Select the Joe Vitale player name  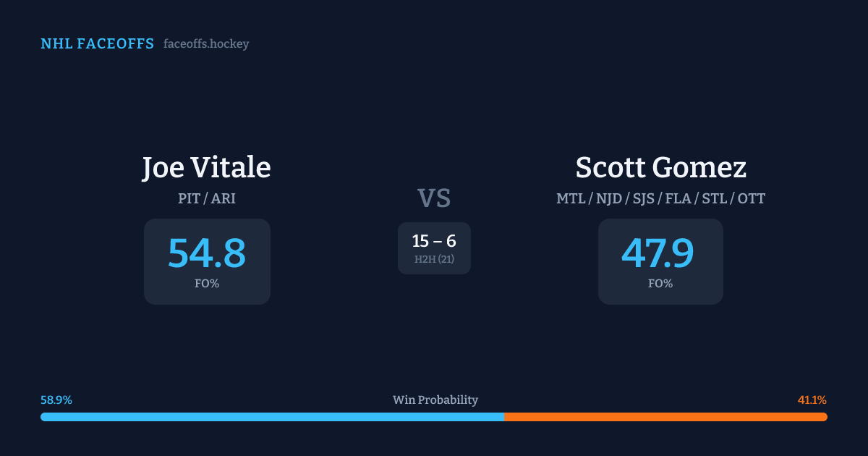pyautogui.click(x=206, y=168)
